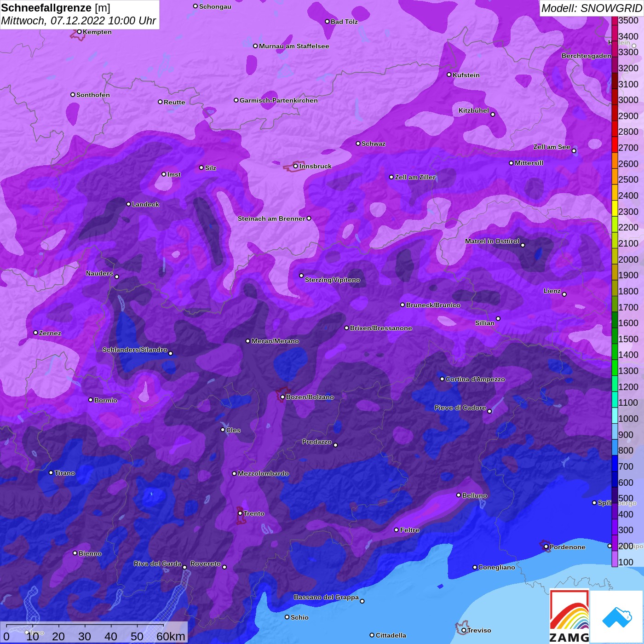
Task: Click the Conegliano town marker
Action: click(x=475, y=567)
